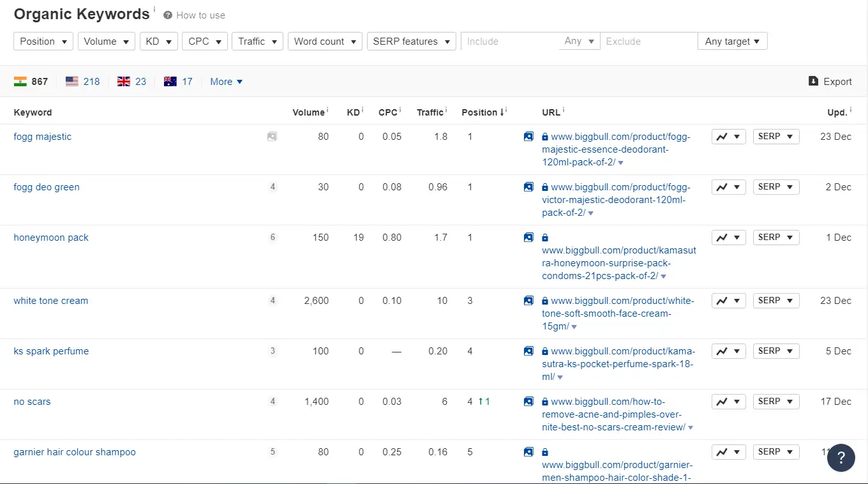Select the US flag with 218 keywords

pyautogui.click(x=83, y=82)
